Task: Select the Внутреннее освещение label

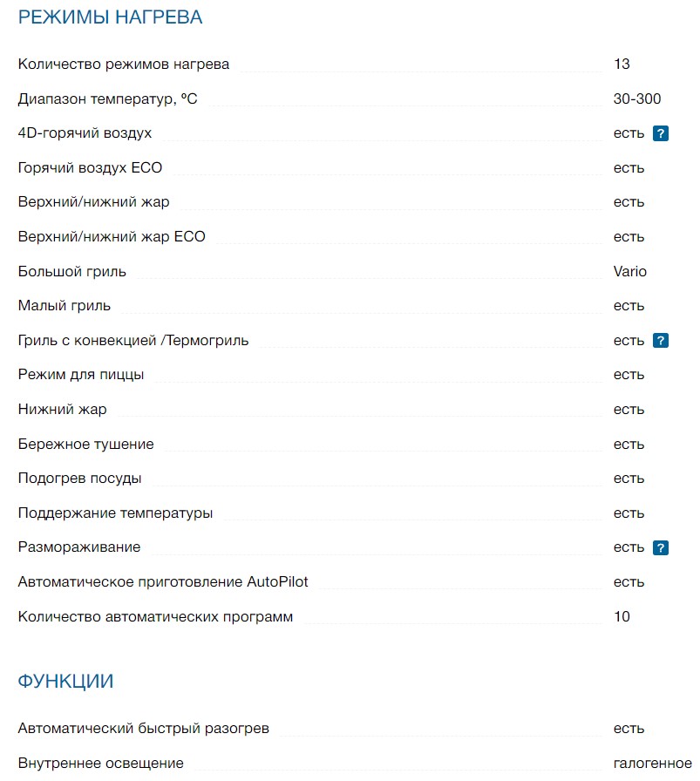Action: (x=100, y=764)
